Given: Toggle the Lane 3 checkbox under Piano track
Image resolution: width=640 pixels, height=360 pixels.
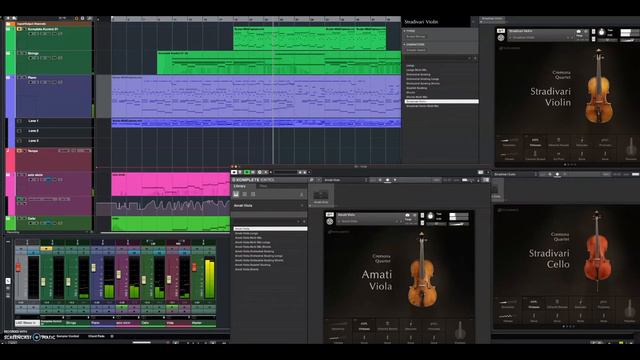Looking at the screenshot, I should point(19,140).
